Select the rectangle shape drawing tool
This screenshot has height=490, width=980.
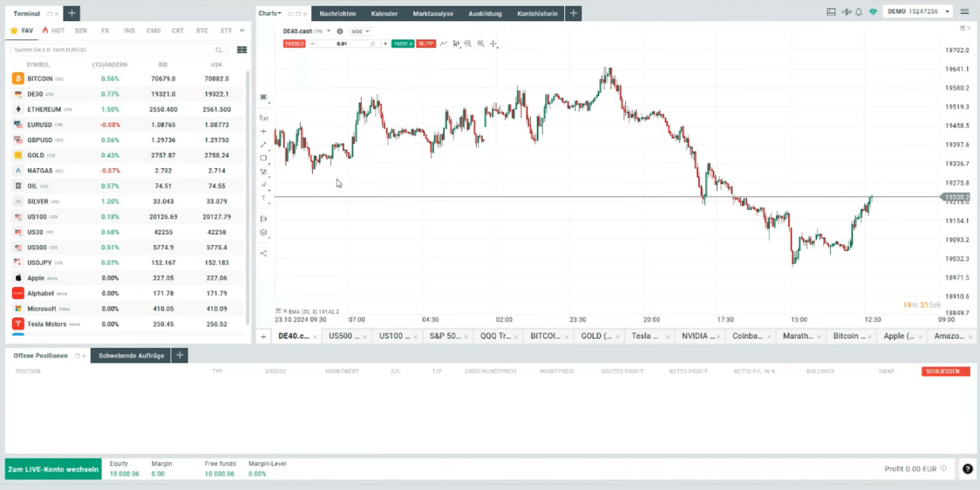(x=264, y=158)
